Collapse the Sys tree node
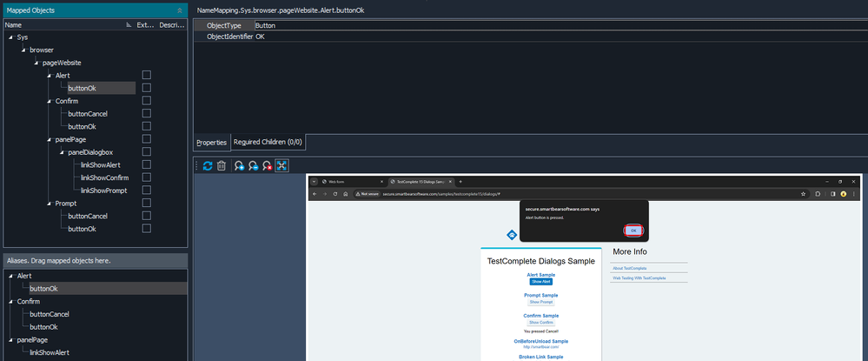The height and width of the screenshot is (361, 868). tap(10, 37)
